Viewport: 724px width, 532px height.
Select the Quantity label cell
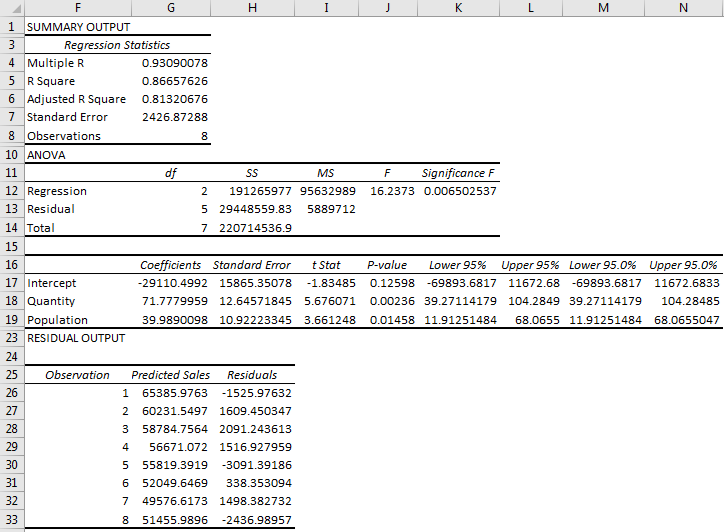point(78,301)
